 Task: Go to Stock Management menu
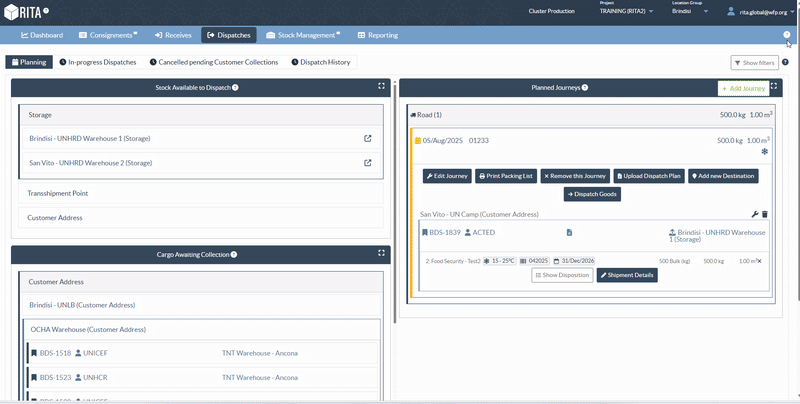click(x=304, y=35)
